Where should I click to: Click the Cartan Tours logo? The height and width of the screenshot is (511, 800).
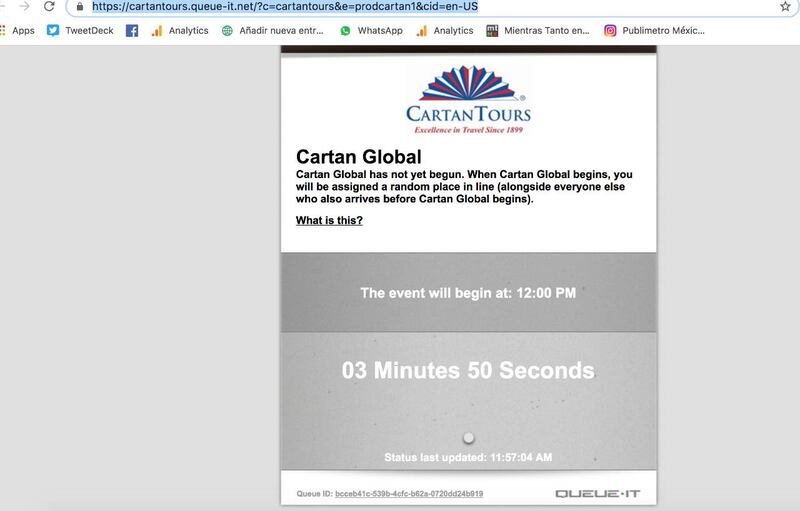coord(468,99)
